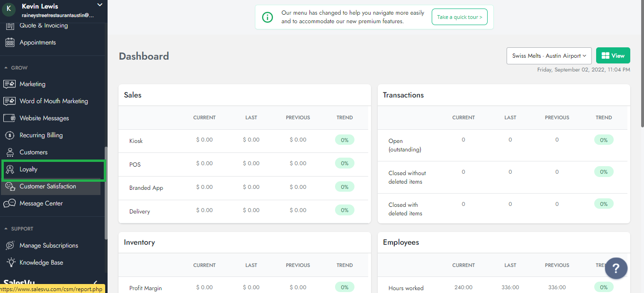This screenshot has width=644, height=293.
Task: Click the green View button
Action: [x=613, y=56]
